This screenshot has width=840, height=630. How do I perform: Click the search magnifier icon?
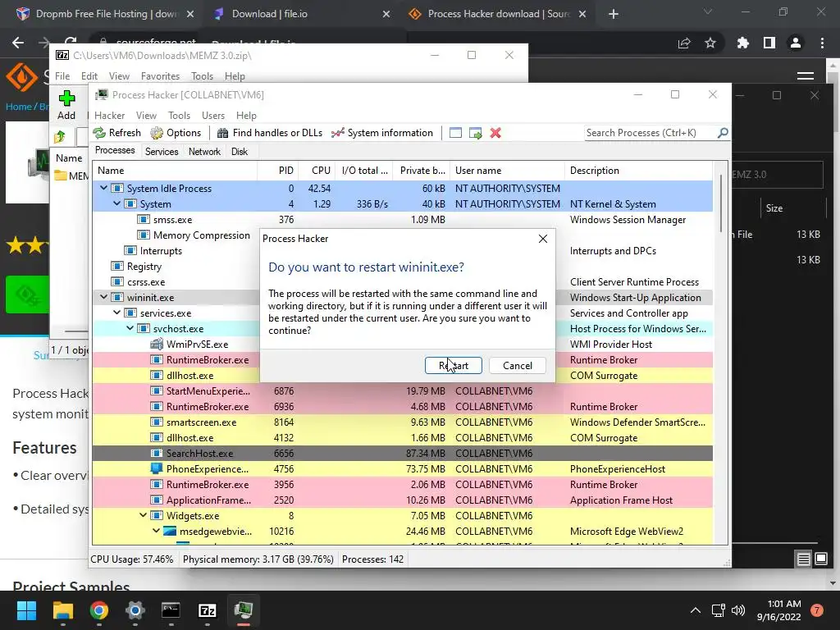723,132
